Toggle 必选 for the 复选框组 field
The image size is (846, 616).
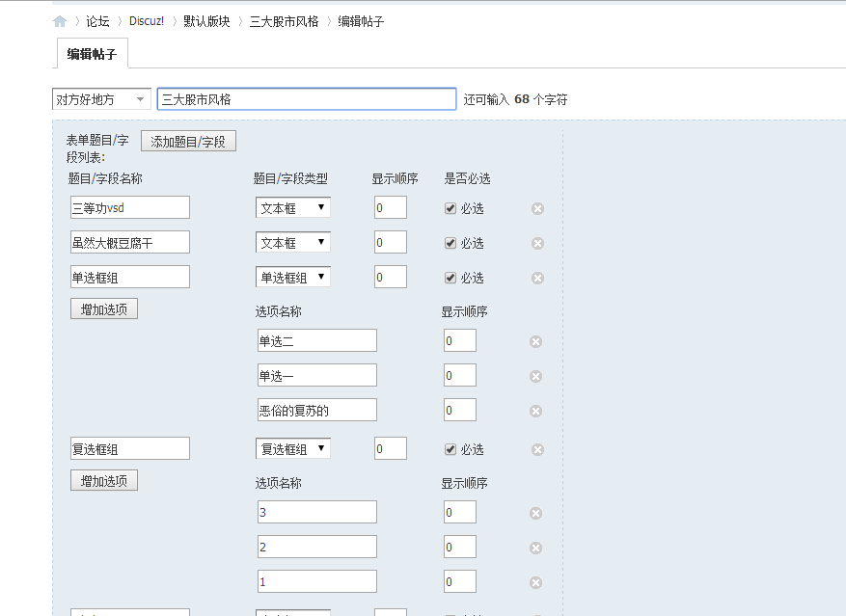tap(450, 448)
